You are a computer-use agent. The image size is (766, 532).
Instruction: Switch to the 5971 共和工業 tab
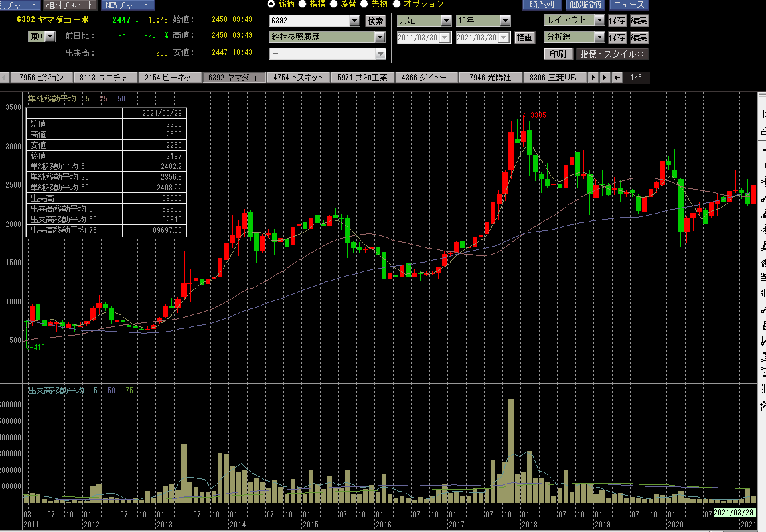[x=362, y=78]
